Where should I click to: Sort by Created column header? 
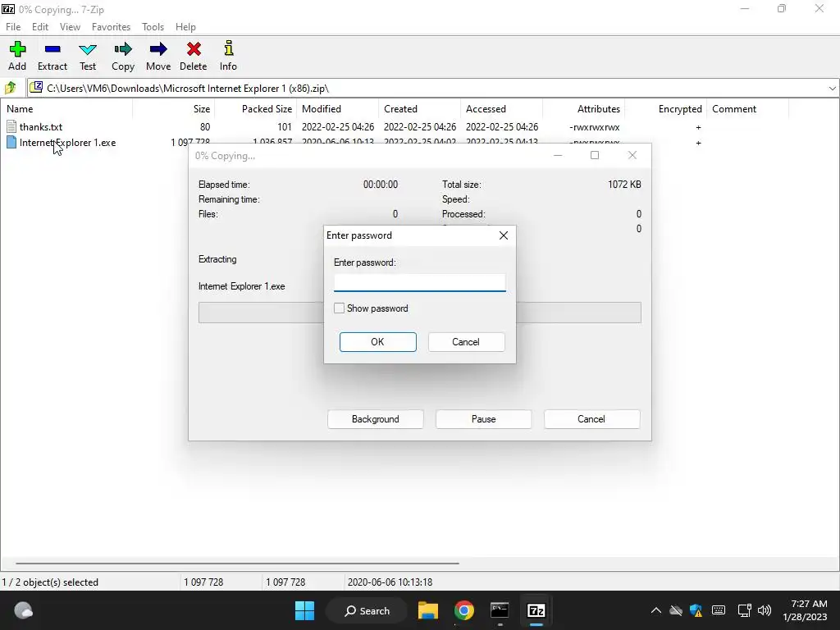[419, 109]
